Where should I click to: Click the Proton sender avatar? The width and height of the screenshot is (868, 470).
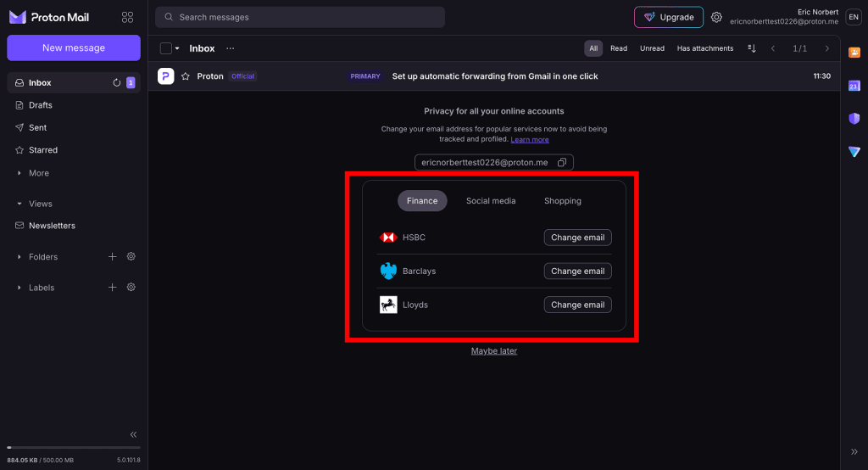pos(165,76)
